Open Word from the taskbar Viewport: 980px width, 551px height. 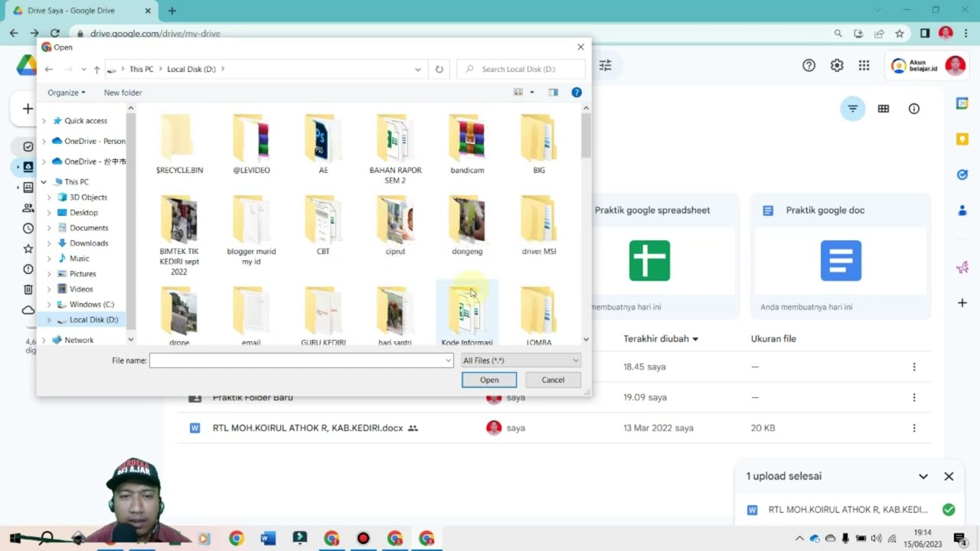(267, 539)
